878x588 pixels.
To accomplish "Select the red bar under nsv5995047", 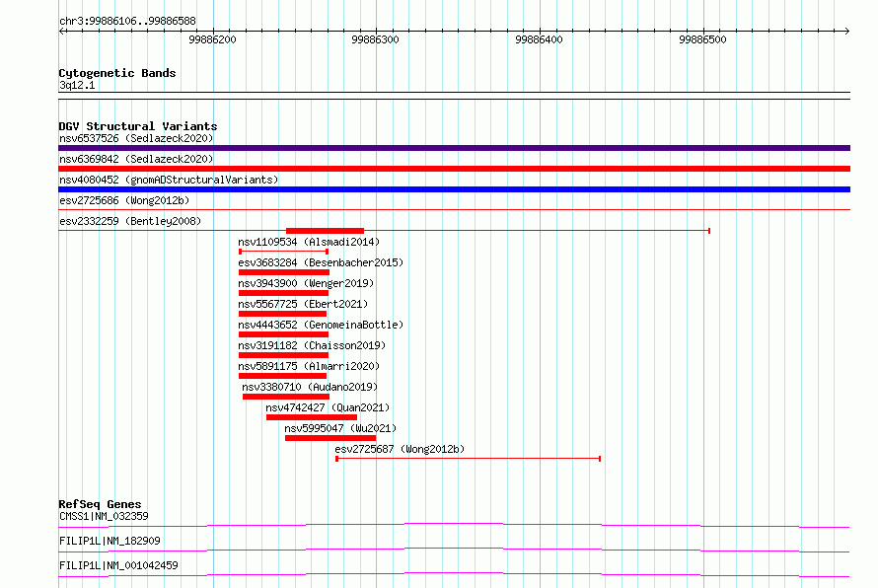I will click(330, 438).
